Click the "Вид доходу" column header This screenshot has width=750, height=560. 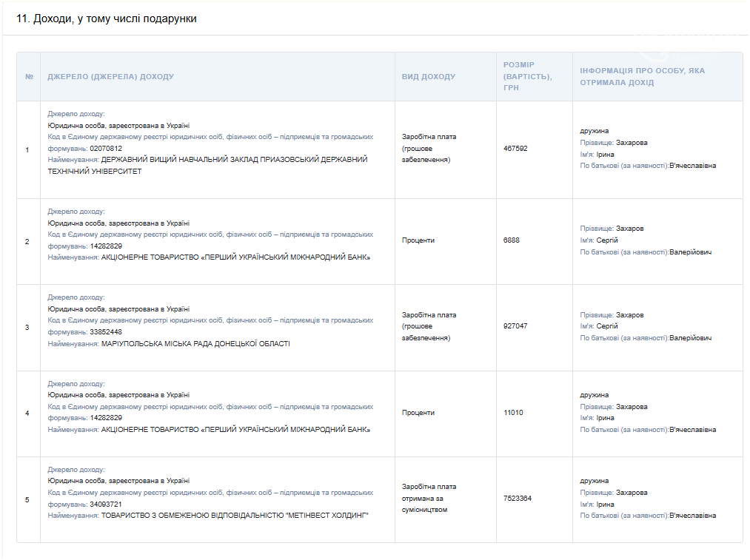coord(429,77)
